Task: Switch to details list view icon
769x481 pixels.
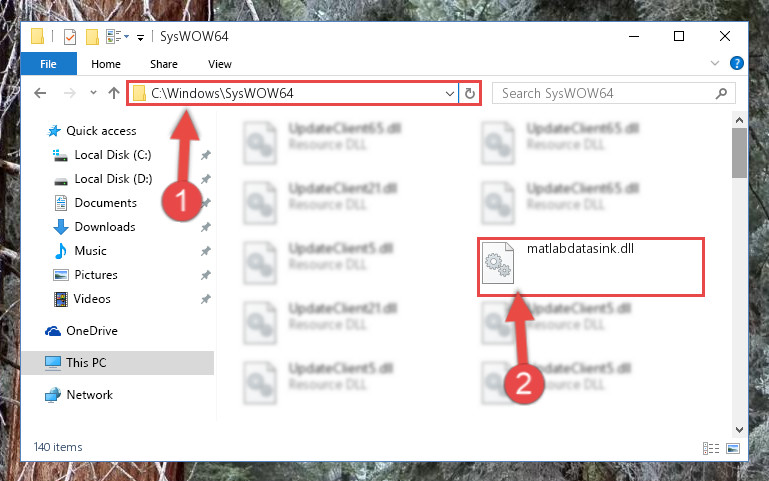Action: click(x=711, y=448)
